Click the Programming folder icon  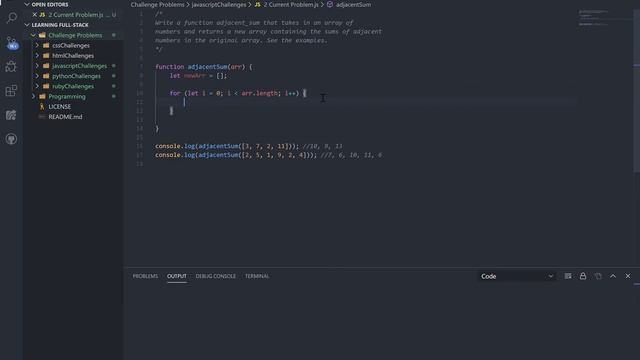(x=42, y=96)
